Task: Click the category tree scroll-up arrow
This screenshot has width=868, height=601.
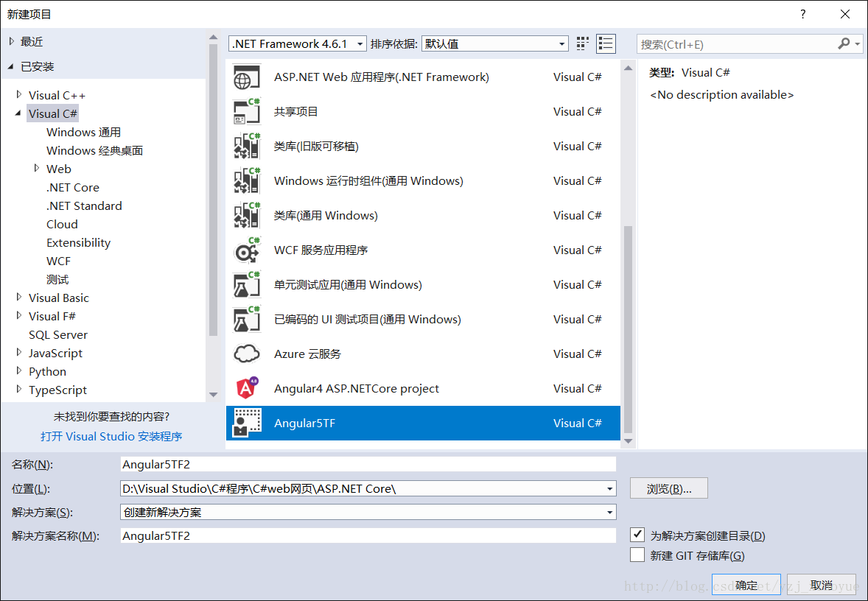Action: coord(213,37)
